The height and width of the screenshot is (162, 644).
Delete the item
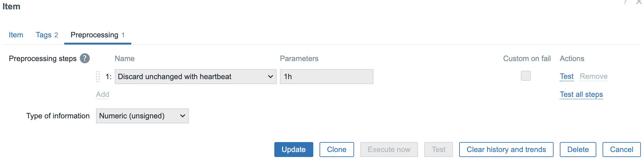tap(578, 150)
